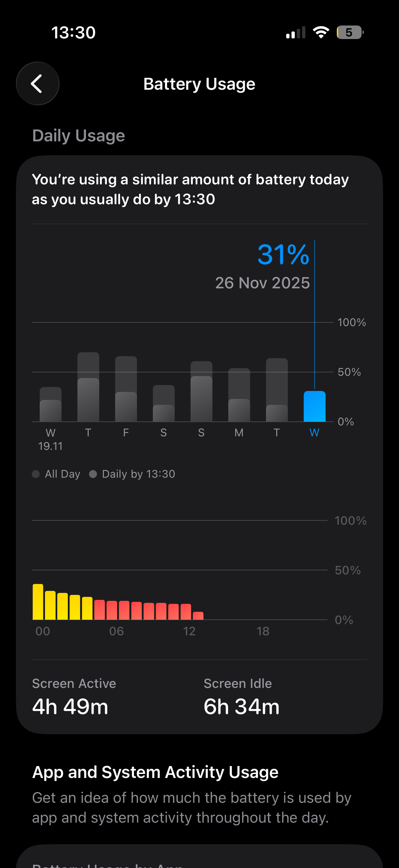Tap the All Day legend dot
Image resolution: width=399 pixels, height=868 pixels.
click(36, 474)
